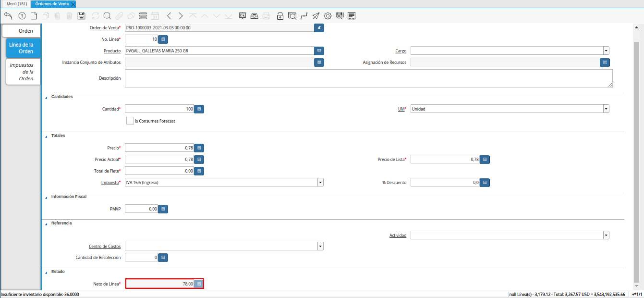Open calculator for Precio field

pos(199,148)
